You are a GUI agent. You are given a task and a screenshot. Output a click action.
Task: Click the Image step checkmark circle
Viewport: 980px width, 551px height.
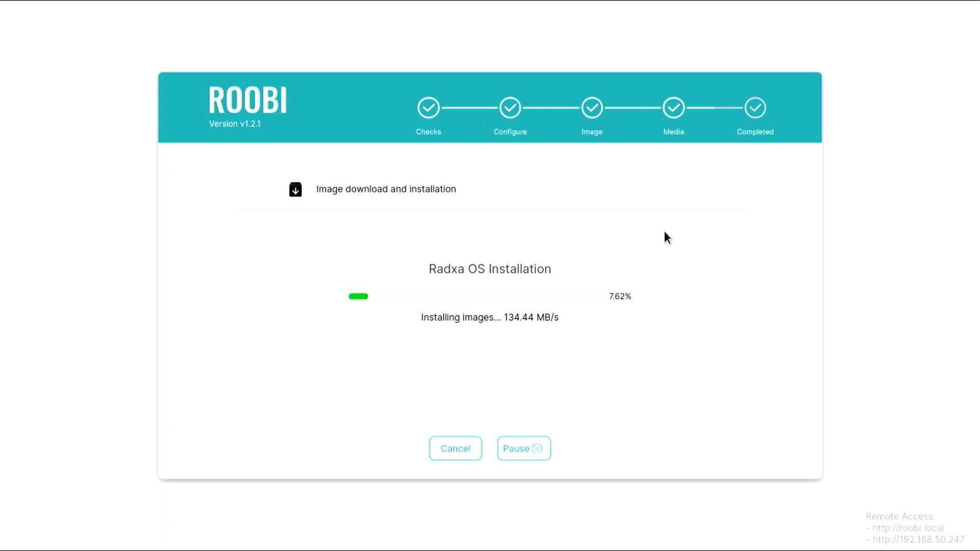point(592,108)
